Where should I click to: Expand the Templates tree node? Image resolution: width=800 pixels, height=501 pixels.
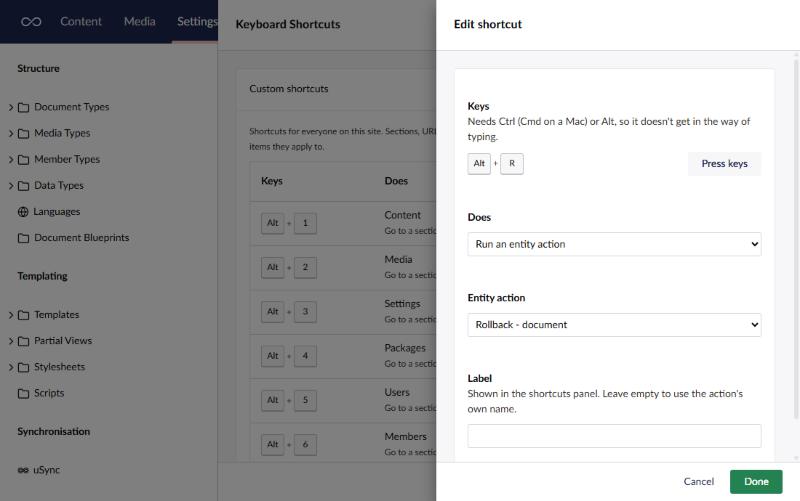11,315
